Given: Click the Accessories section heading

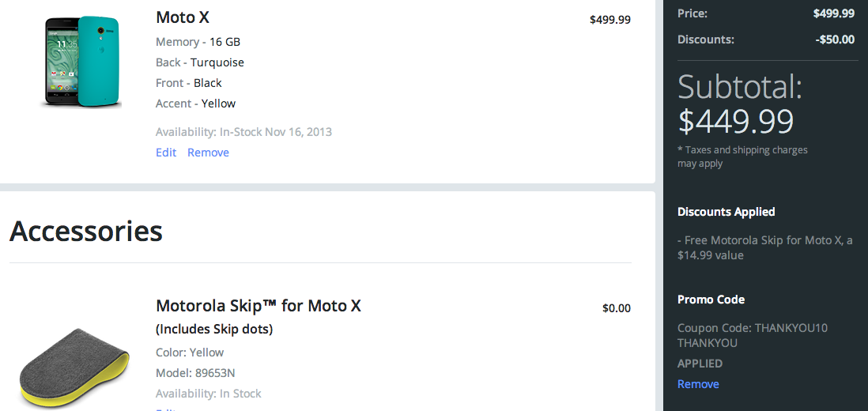Looking at the screenshot, I should (86, 231).
